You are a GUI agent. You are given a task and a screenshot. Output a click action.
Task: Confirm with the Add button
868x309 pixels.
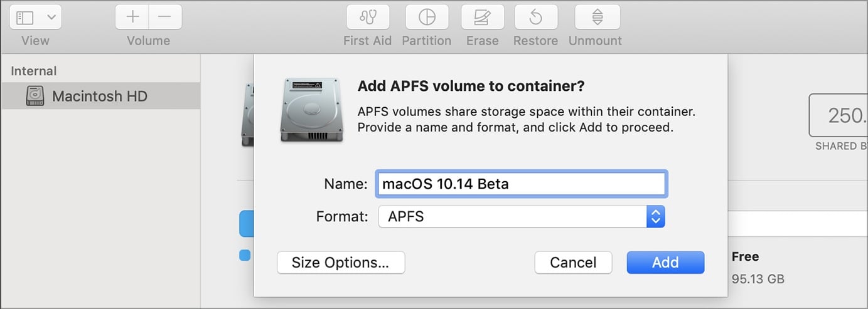(665, 263)
